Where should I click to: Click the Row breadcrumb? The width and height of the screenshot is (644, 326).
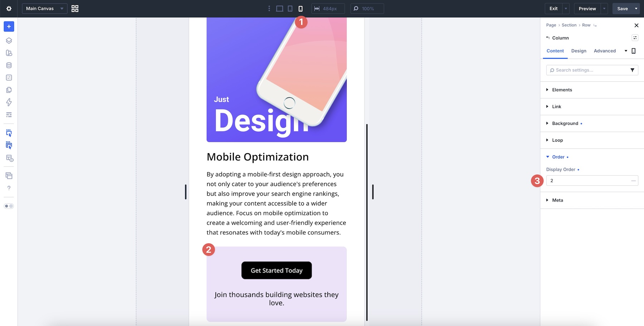click(586, 25)
